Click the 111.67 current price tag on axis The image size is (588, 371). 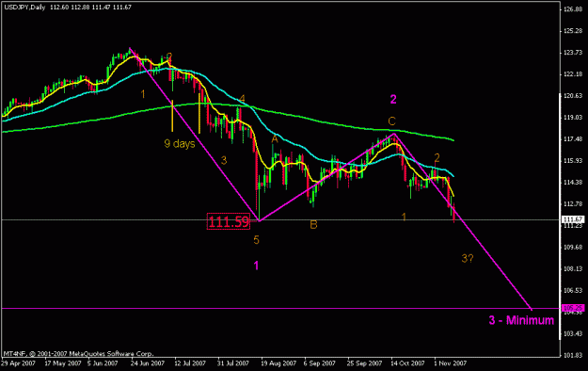pyautogui.click(x=573, y=219)
